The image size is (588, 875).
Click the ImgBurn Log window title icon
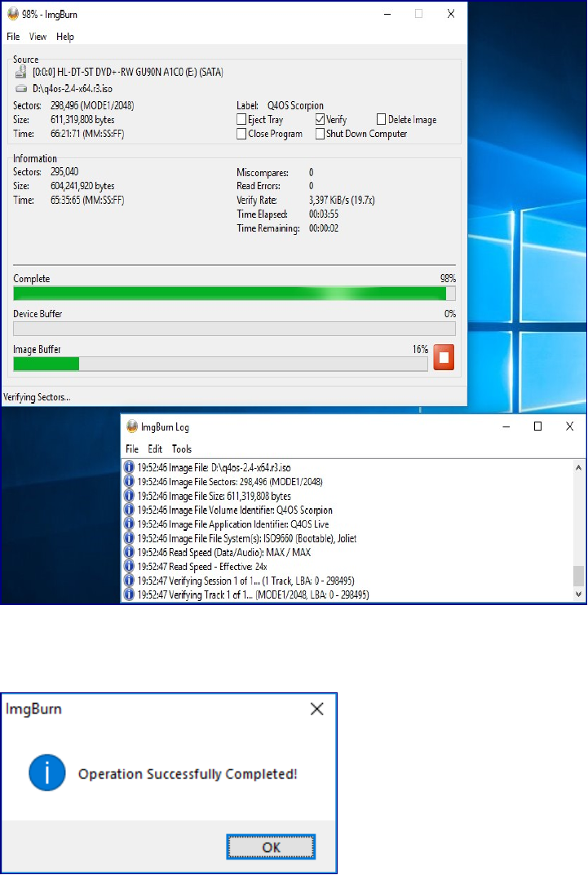131,426
